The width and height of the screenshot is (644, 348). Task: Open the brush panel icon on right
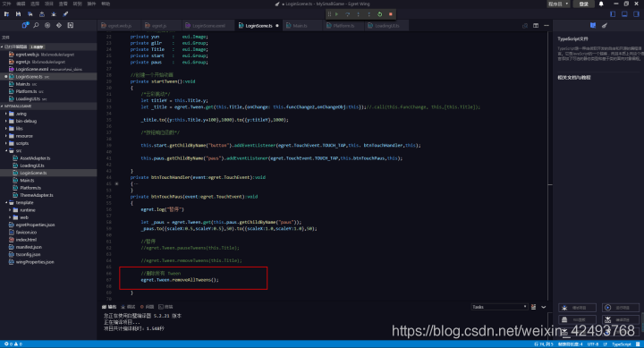pos(605,25)
